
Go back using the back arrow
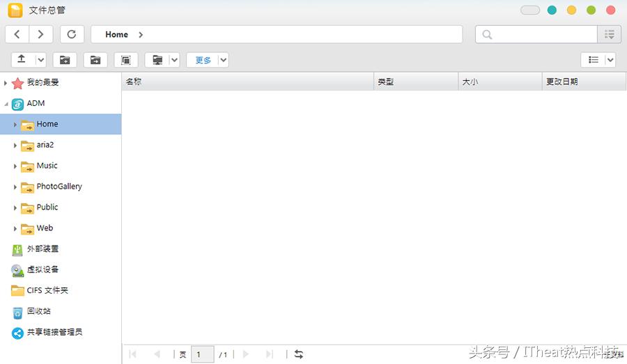[17, 34]
